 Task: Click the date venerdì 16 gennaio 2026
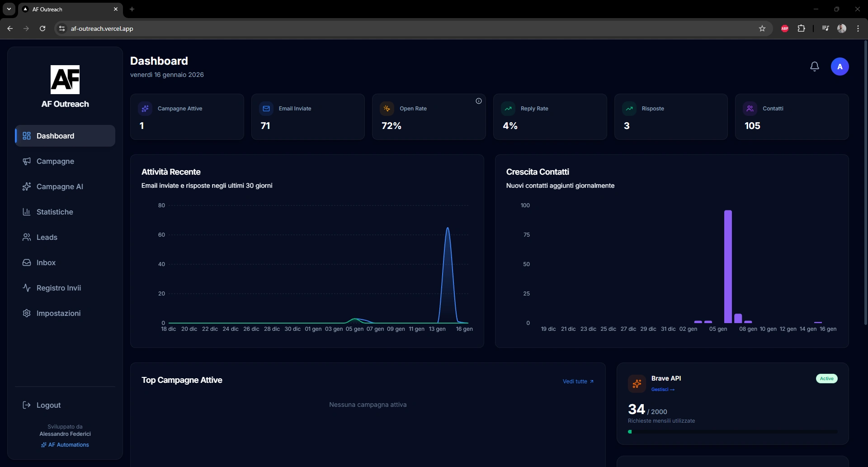click(x=167, y=75)
